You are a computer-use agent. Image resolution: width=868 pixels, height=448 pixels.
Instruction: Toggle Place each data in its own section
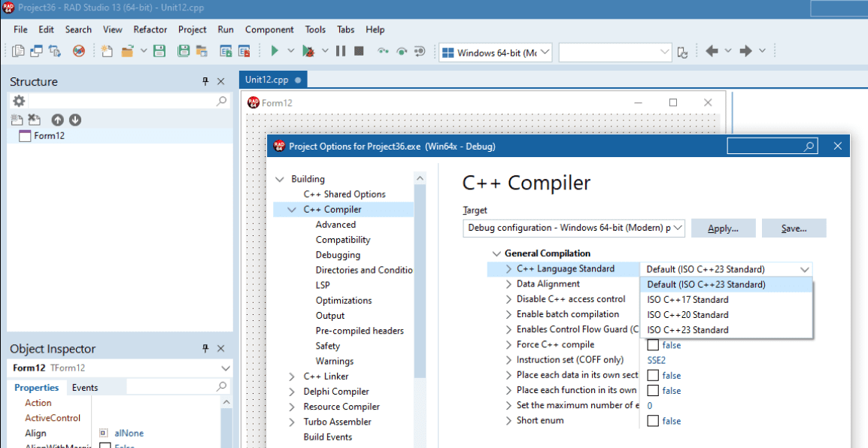click(x=653, y=376)
